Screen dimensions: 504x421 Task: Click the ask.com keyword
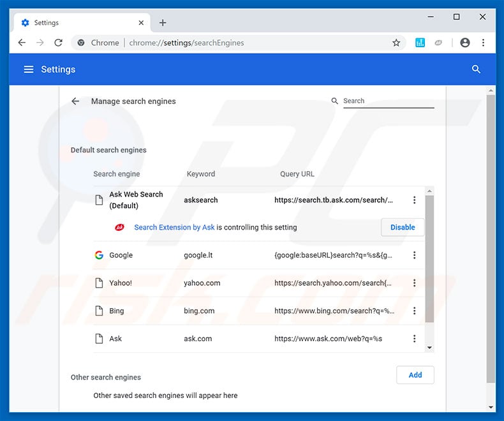point(198,339)
